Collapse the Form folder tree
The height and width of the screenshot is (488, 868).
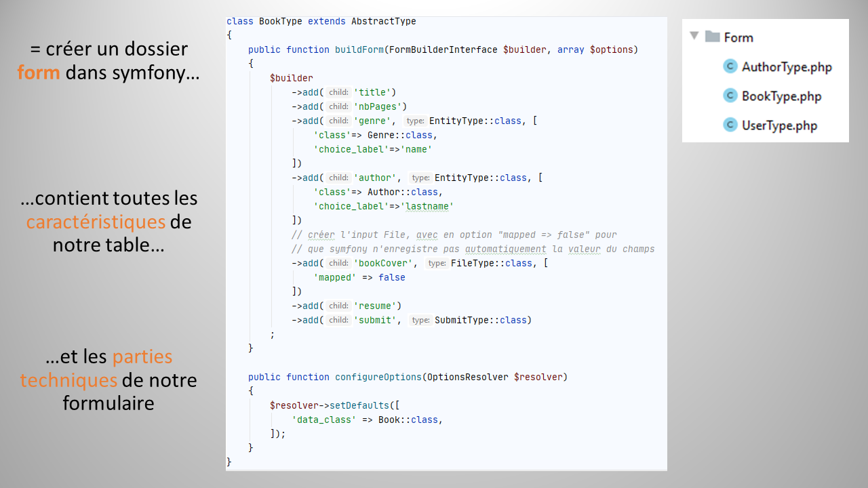coord(693,37)
